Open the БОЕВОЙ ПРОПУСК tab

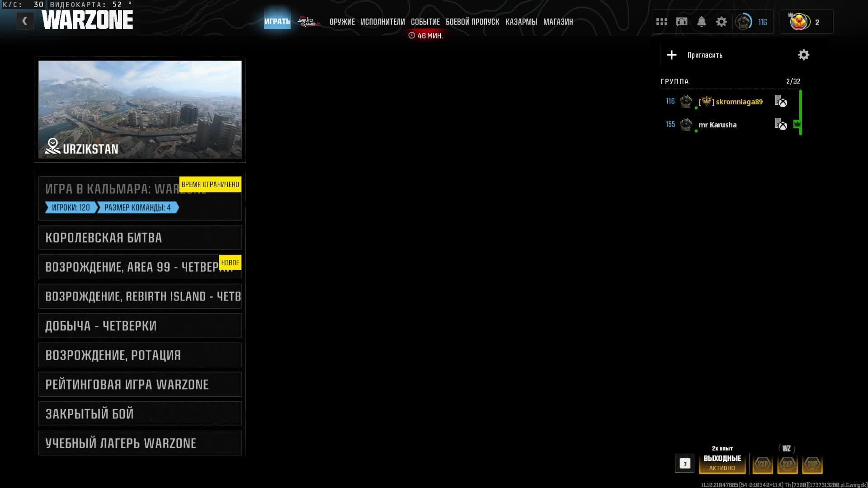pos(472,22)
